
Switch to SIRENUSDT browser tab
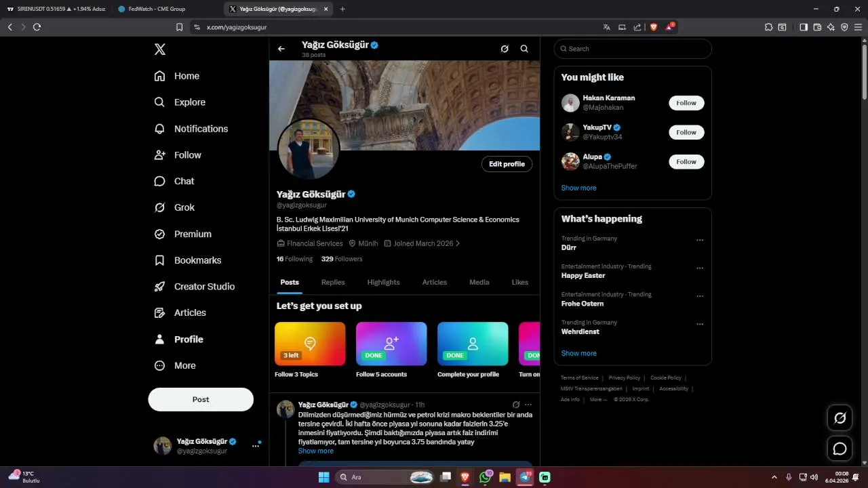pos(56,9)
